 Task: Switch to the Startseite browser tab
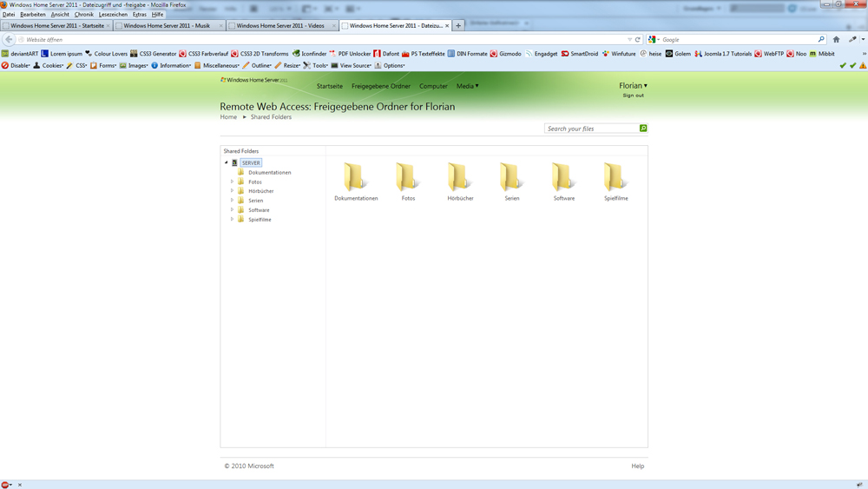56,25
